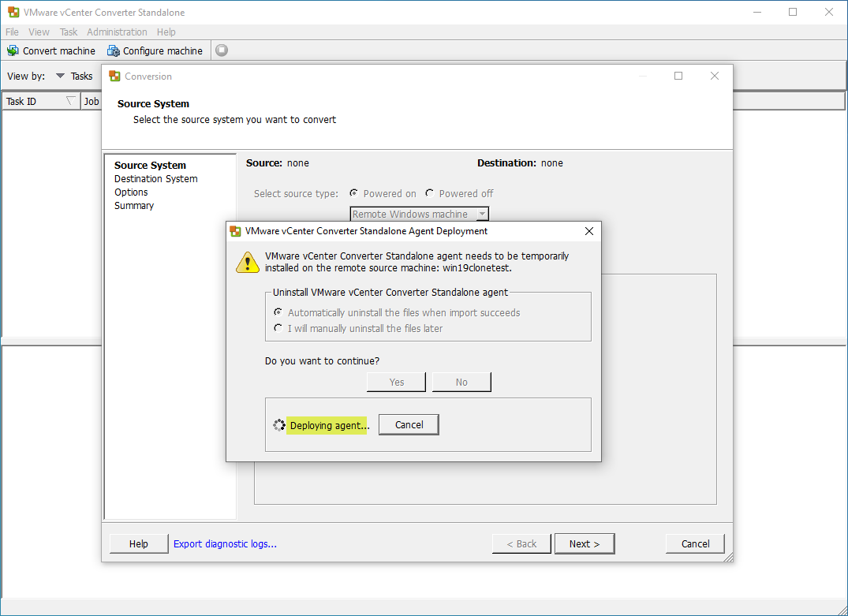Click the 'Do you want to continue?' text
Screen dimensions: 848x616
pyautogui.click(x=323, y=360)
